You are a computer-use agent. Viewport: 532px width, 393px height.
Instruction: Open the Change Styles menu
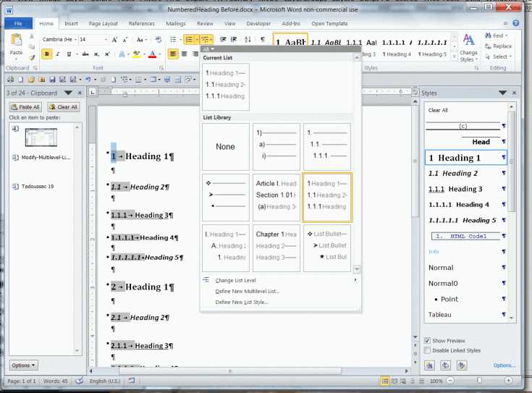(x=468, y=48)
